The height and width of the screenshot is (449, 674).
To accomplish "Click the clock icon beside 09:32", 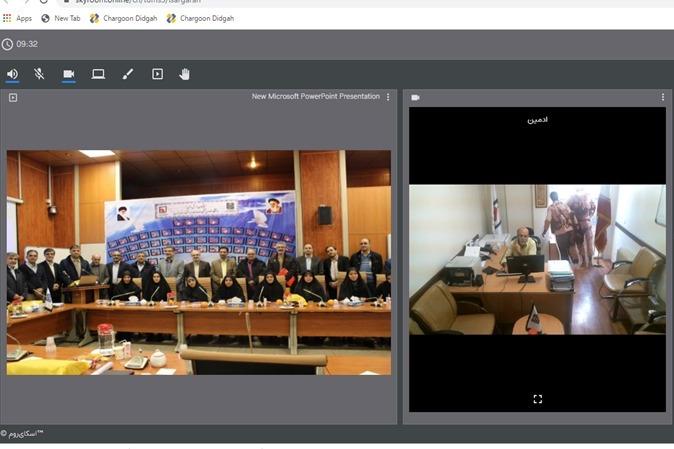I will (8, 44).
